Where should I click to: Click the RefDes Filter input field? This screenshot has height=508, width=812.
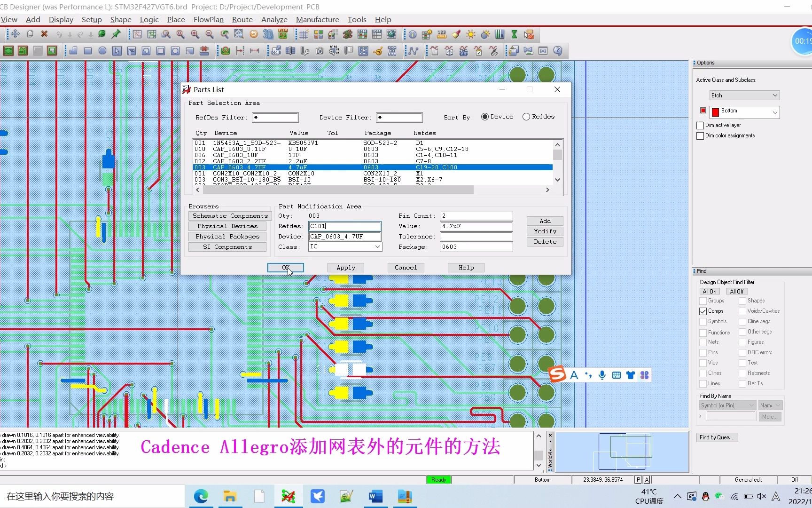click(x=275, y=118)
